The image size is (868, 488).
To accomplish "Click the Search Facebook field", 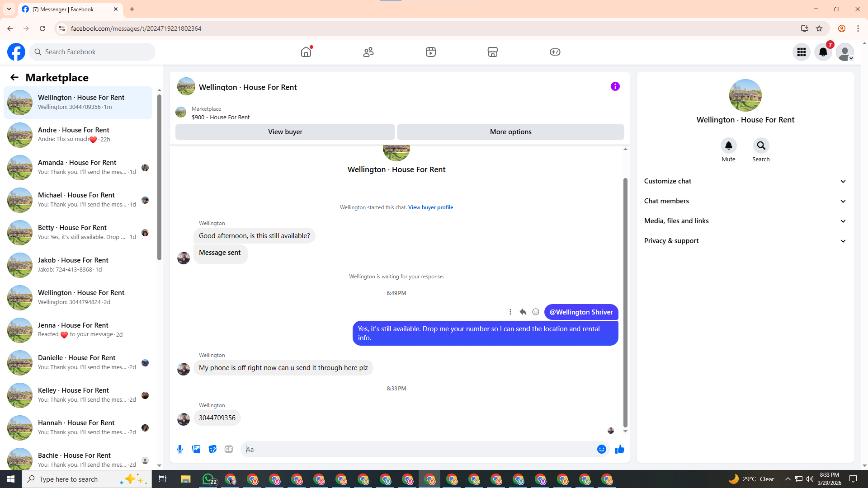I will tap(92, 52).
